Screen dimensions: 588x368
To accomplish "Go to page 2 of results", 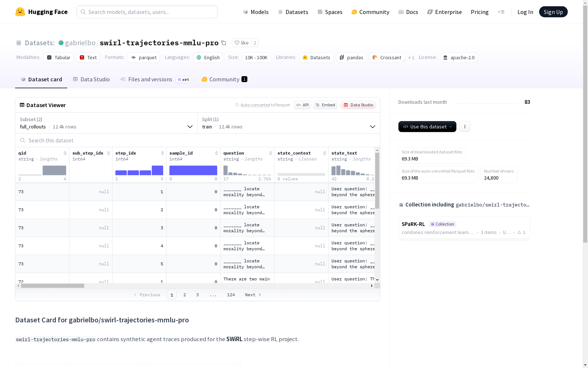I will (184, 295).
